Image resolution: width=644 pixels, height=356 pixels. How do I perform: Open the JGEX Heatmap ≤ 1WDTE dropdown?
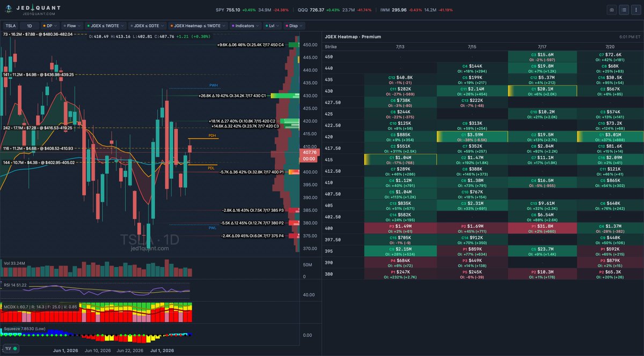[197, 25]
